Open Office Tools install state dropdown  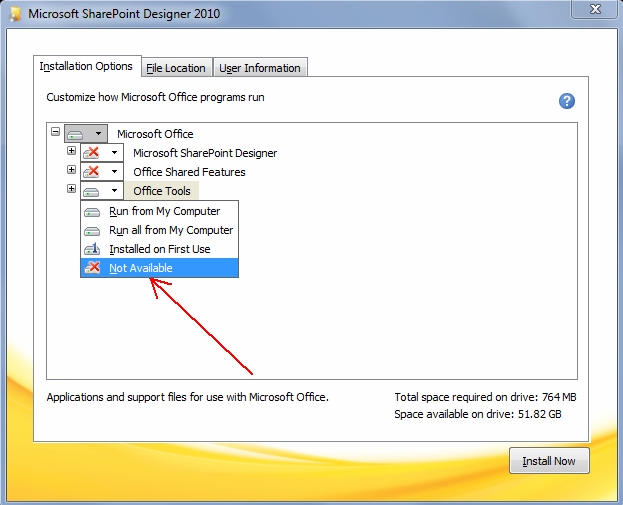[x=102, y=191]
